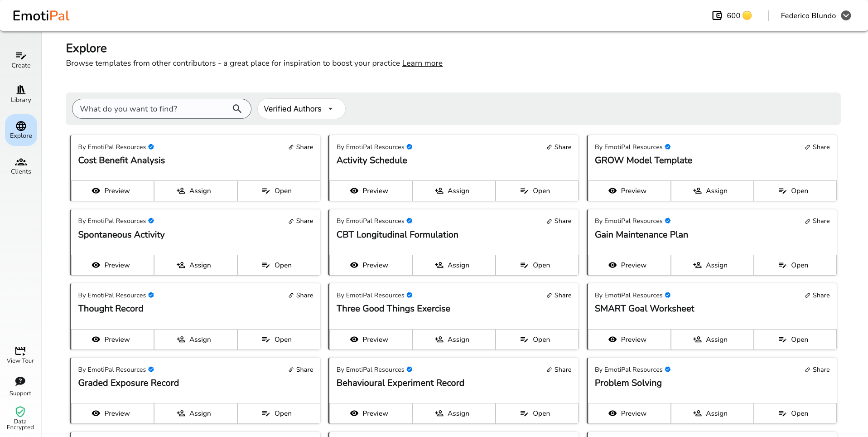The width and height of the screenshot is (868, 437).
Task: Click the Thought Record title
Action: point(111,309)
